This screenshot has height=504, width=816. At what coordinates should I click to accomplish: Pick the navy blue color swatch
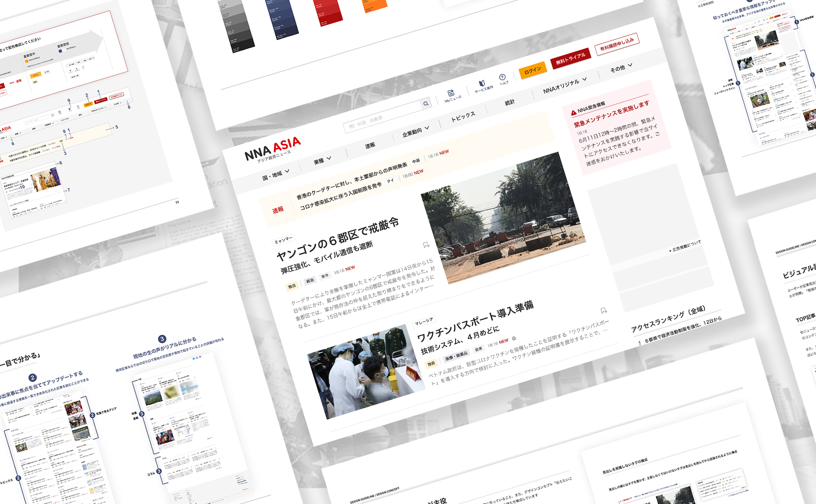(x=283, y=18)
